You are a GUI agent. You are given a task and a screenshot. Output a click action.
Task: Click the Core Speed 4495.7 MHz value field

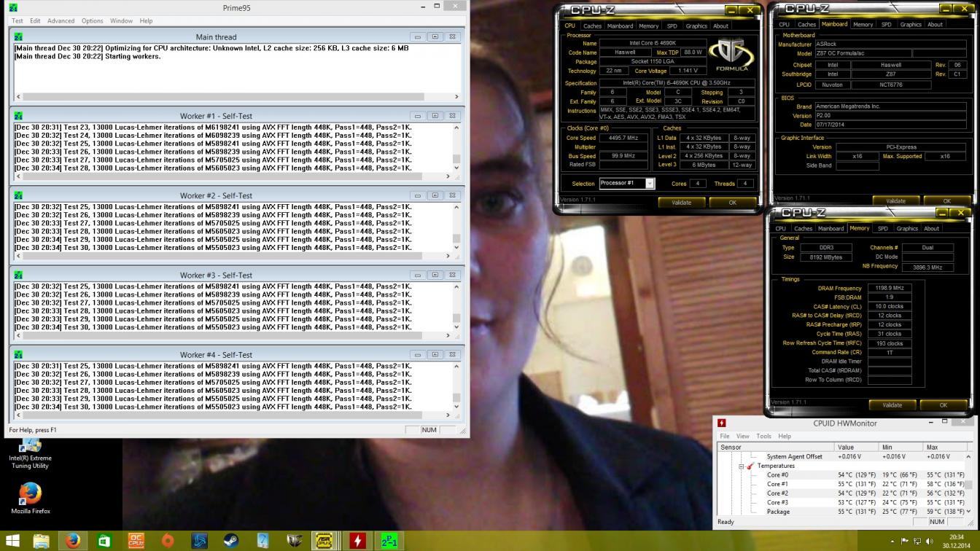tap(623, 138)
